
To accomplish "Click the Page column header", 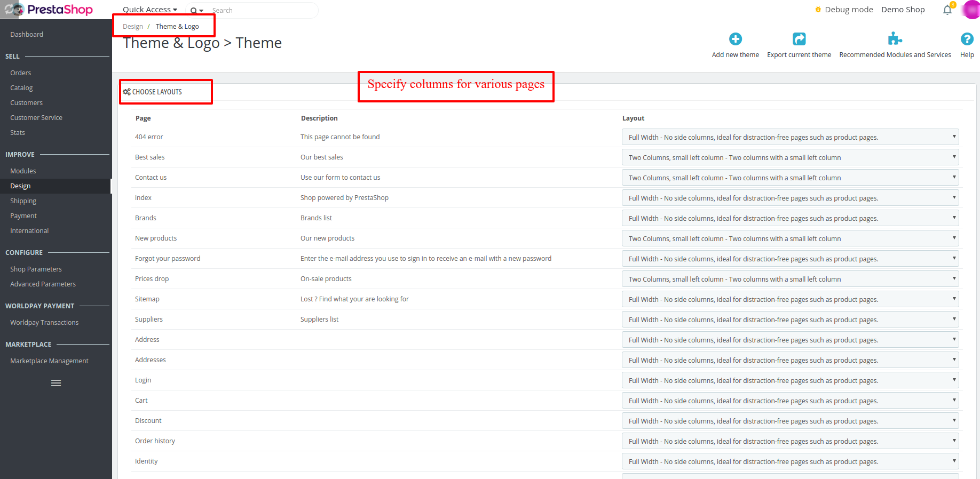I will pos(143,118).
